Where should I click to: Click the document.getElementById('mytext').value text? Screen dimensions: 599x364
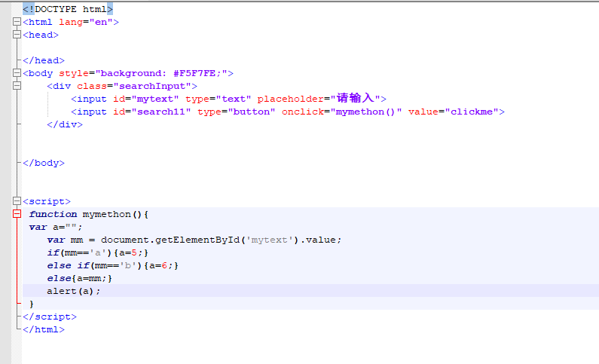point(219,240)
